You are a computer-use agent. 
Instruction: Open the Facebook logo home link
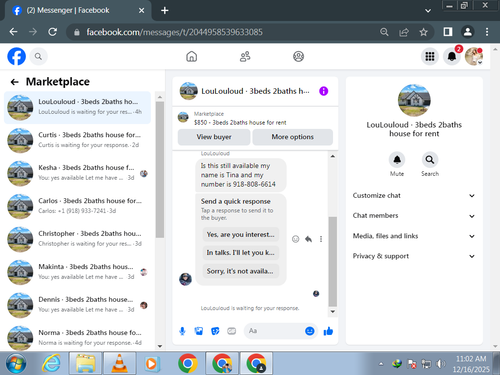click(16, 56)
